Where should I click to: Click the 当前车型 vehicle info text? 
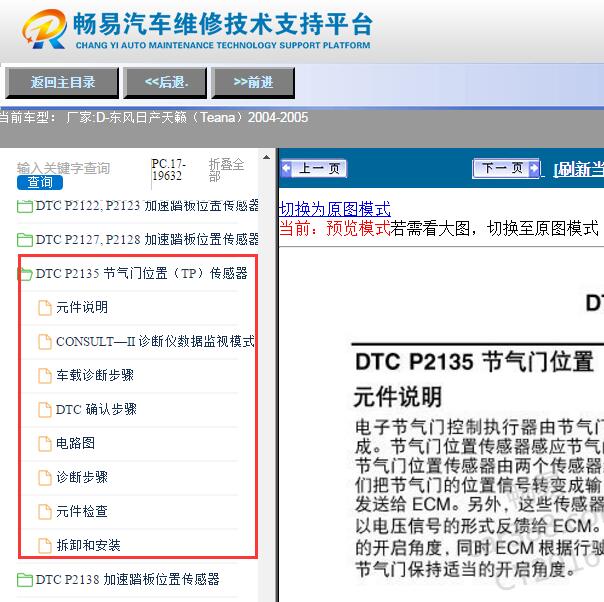coord(153,117)
